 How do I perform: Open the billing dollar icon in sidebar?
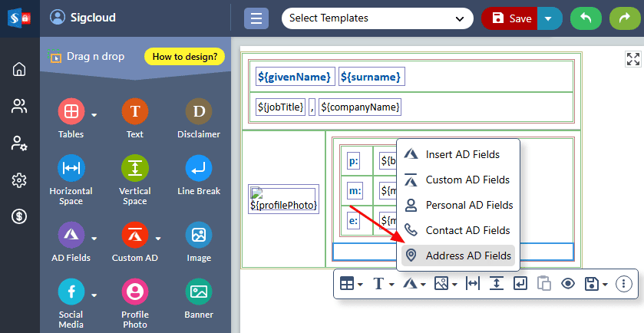(19, 216)
